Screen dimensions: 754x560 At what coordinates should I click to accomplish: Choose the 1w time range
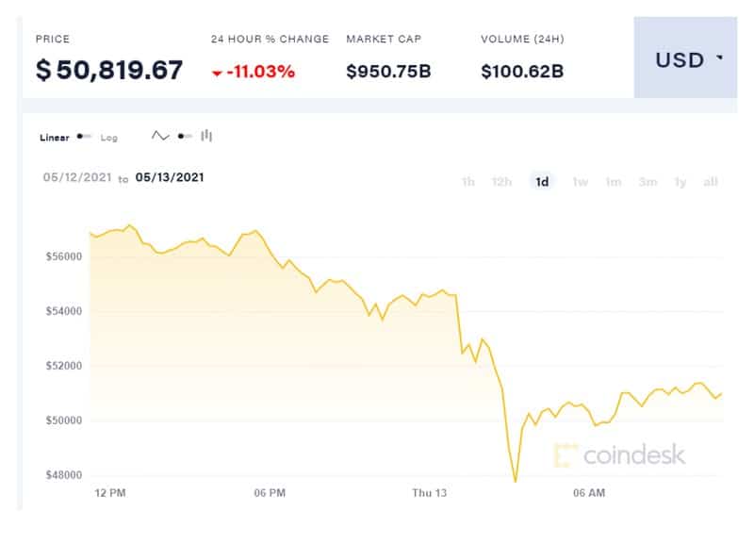tap(581, 182)
